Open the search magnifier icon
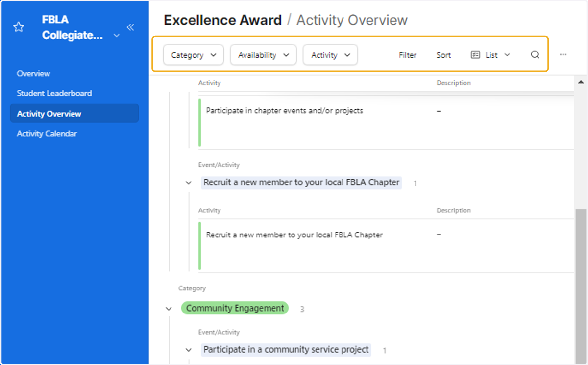 535,55
